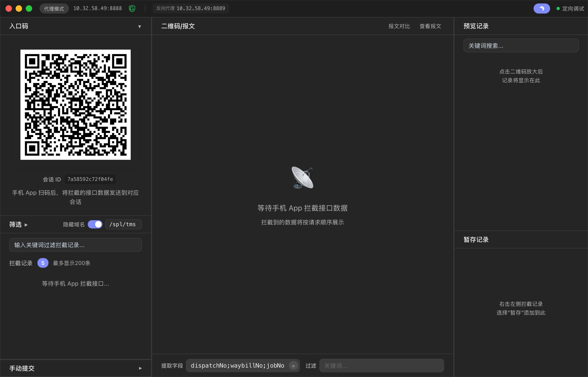Click the 定向调试 status indicator
588x377 pixels.
tap(570, 8)
